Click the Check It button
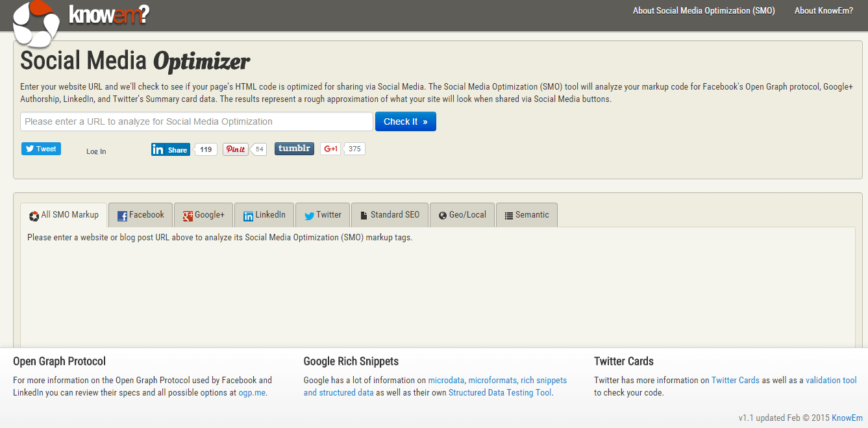 click(x=406, y=121)
